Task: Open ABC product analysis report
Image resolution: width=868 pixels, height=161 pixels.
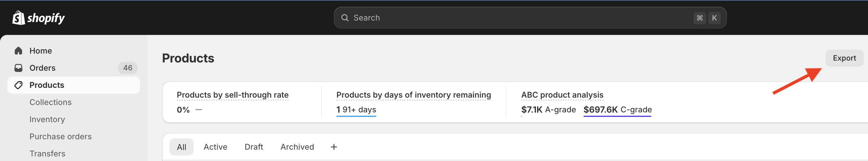Action: tap(562, 95)
